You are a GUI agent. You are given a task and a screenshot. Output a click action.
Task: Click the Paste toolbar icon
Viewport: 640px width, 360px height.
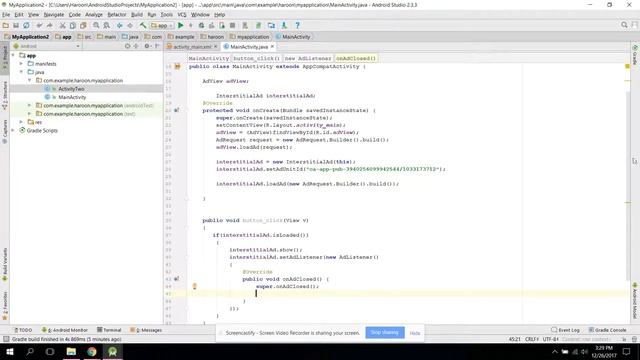click(83, 25)
